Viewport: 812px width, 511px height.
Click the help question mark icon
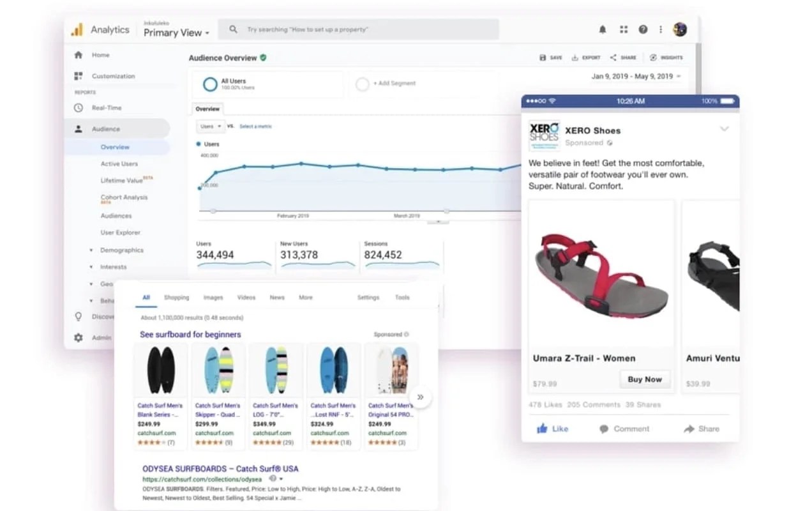pyautogui.click(x=643, y=29)
